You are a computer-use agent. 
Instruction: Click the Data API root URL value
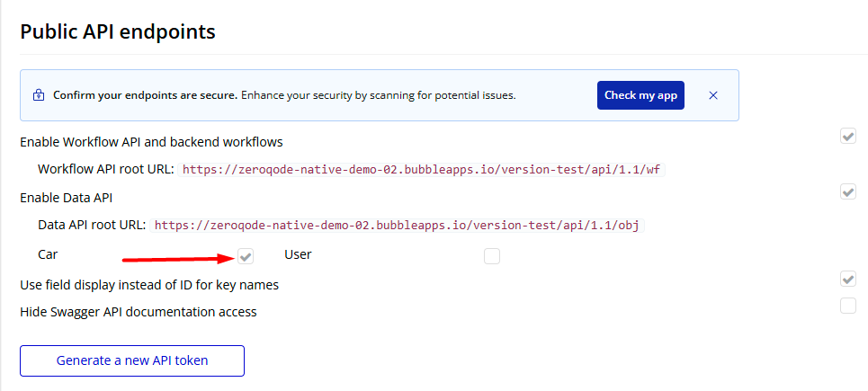point(398,225)
